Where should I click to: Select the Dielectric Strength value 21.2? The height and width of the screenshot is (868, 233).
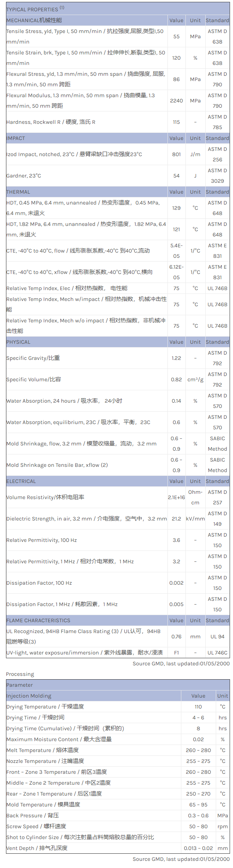point(176,519)
